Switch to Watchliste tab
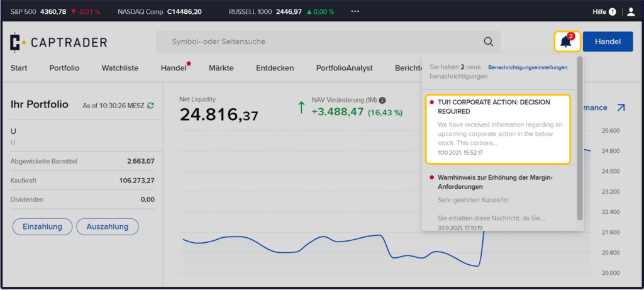The height and width of the screenshot is (290, 644). click(x=120, y=68)
